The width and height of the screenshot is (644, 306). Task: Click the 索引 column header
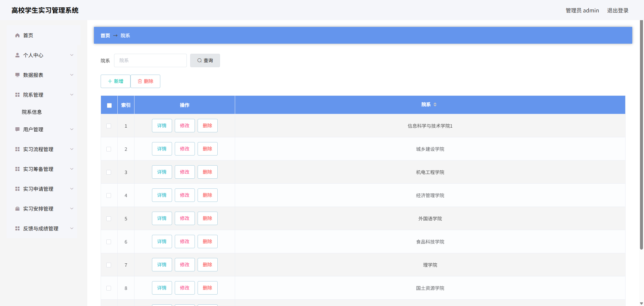(x=126, y=105)
